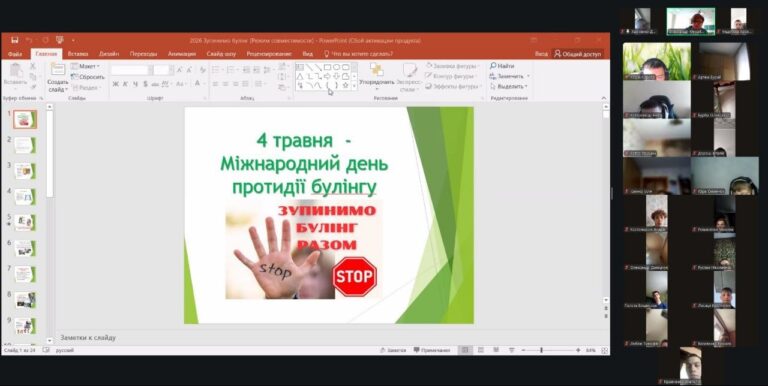This screenshot has width=768, height=386.
Task: Toggle Заметки notes pane in status bar
Action: pyautogui.click(x=393, y=350)
